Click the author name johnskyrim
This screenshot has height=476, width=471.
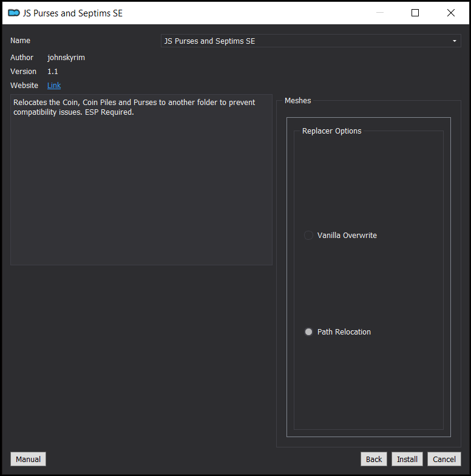[x=66, y=57]
